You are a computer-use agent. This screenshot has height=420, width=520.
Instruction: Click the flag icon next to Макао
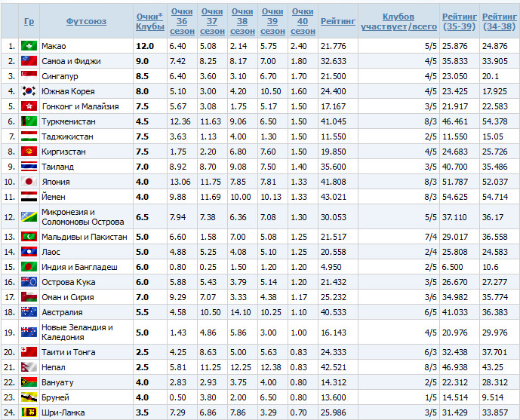pyautogui.click(x=29, y=47)
